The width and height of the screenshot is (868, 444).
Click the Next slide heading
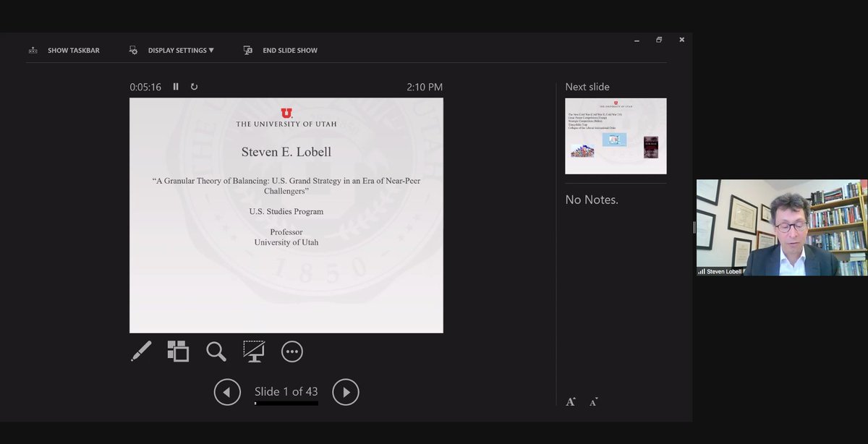pyautogui.click(x=587, y=87)
